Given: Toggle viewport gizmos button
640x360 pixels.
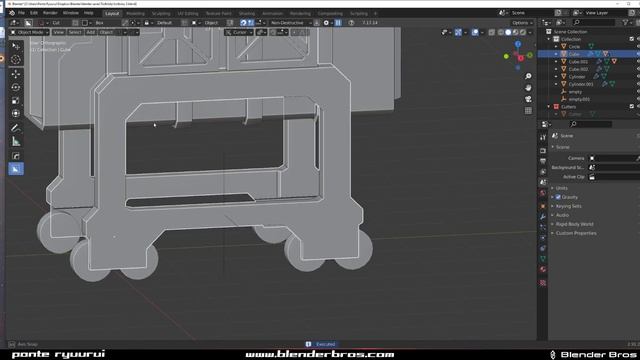Looking at the screenshot, I should pos(458,32).
